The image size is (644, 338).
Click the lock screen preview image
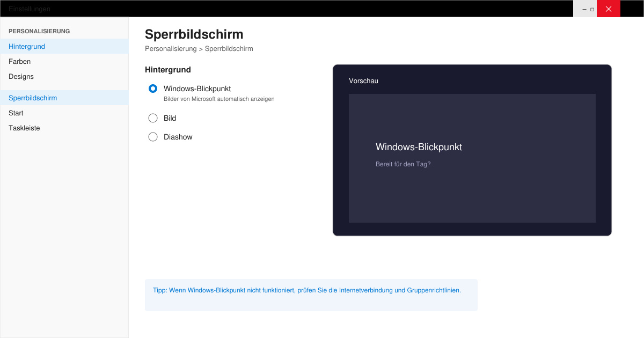click(x=472, y=158)
